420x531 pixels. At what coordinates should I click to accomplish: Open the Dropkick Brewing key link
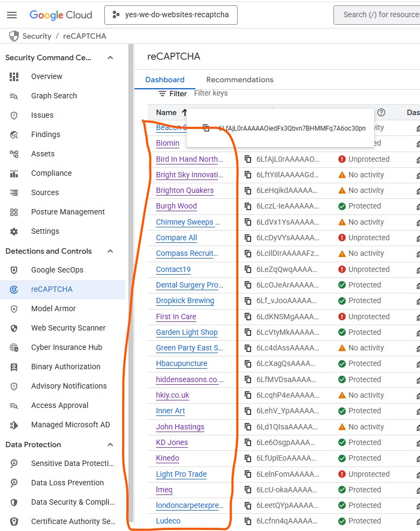185,300
